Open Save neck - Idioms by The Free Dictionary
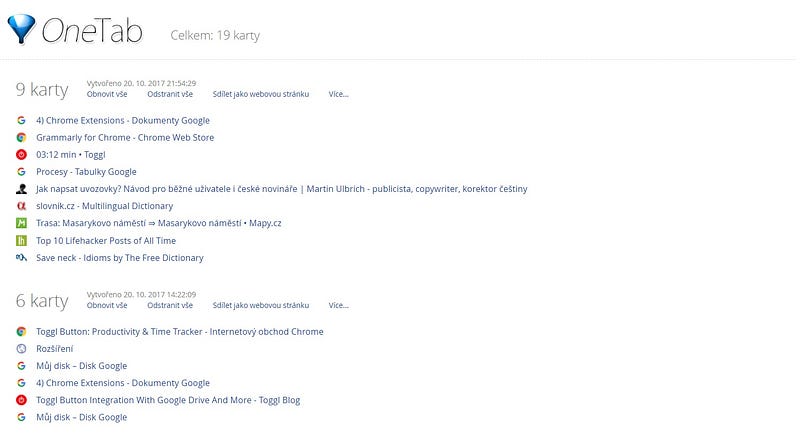Viewport: 800px width, 447px height. [120, 258]
